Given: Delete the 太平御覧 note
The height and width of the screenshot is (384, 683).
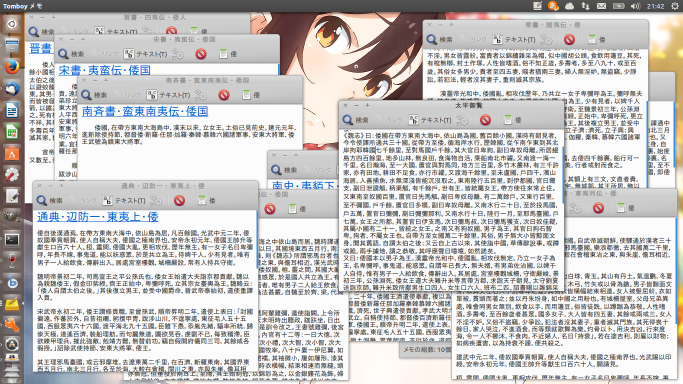Looking at the screenshot, I should [485, 120].
